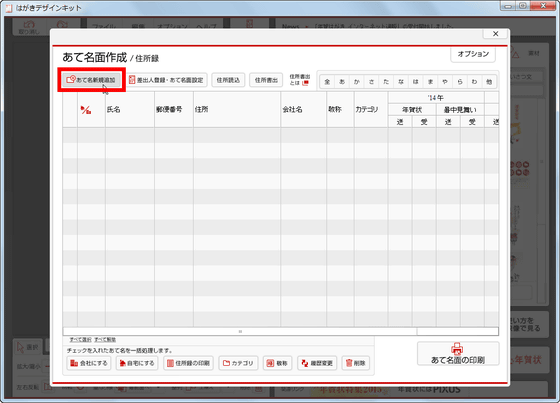Image resolution: width=560 pixels, height=403 pixels.
Task: Select the 全 all index tab
Action: click(x=327, y=82)
